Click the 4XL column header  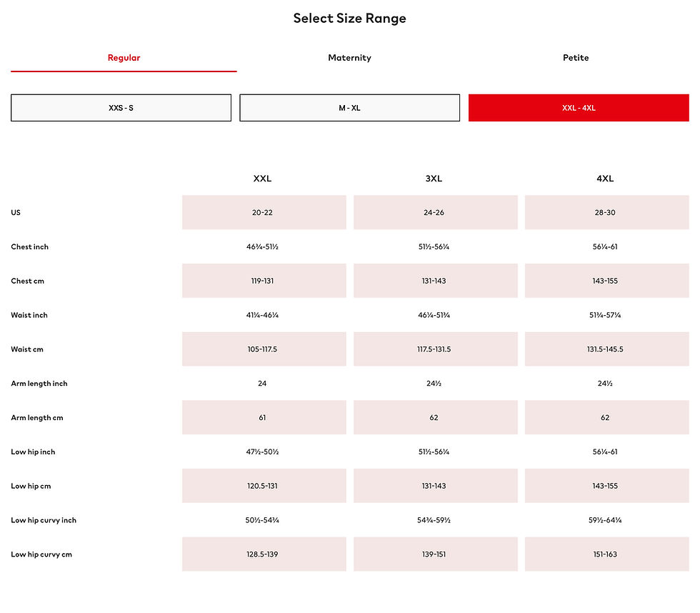pos(605,179)
